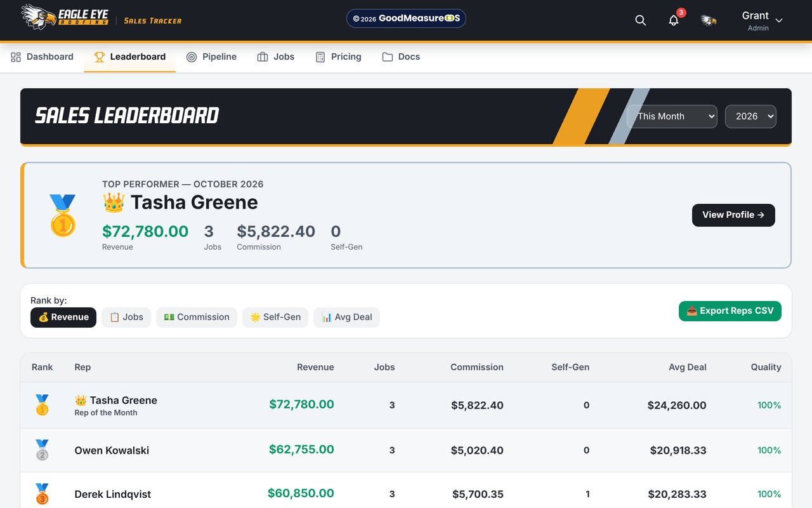Open the 2026 year dropdown
The height and width of the screenshot is (508, 812).
pos(750,116)
